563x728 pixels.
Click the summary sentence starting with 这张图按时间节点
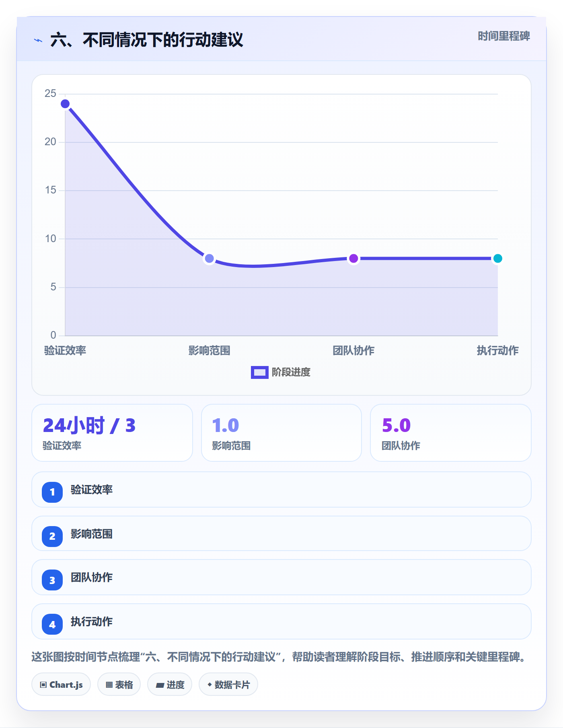pyautogui.click(x=279, y=657)
